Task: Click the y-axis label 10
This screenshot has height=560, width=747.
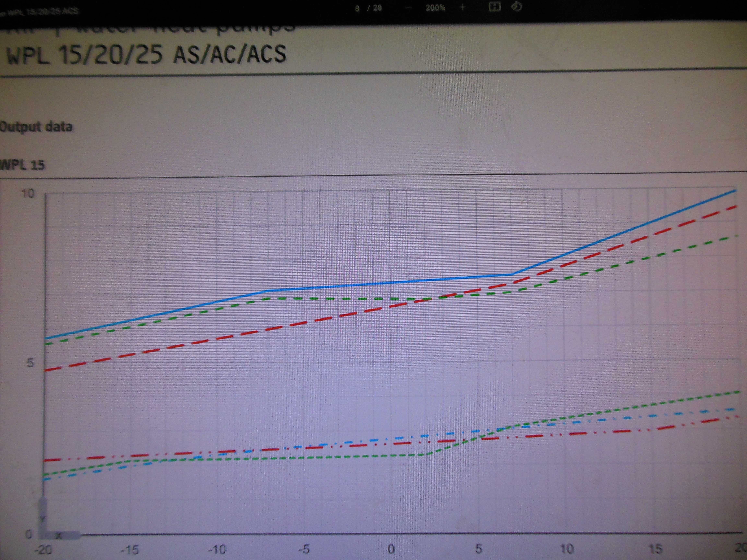Action: point(28,193)
